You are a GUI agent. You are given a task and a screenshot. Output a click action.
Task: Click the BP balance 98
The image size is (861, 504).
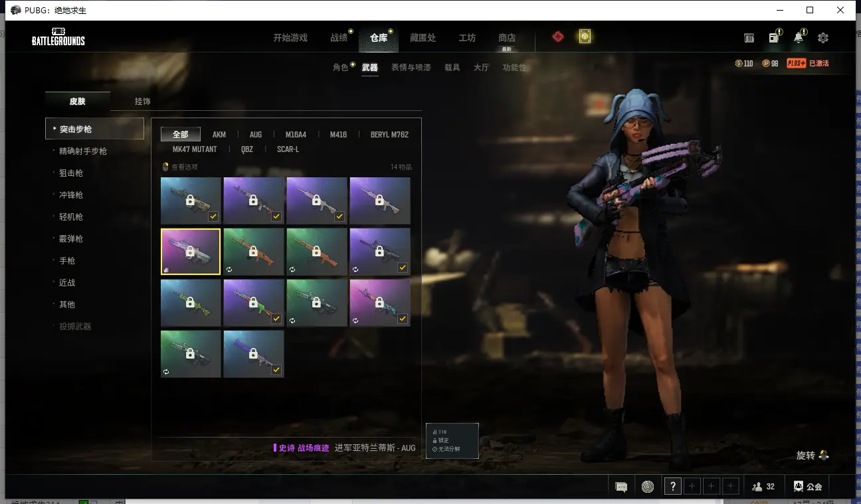click(770, 64)
